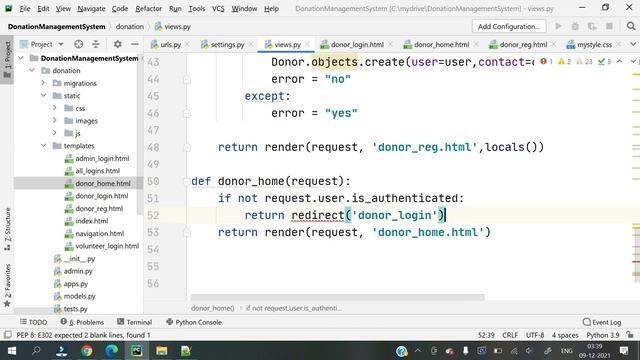Toggle fold marker at line 50 def donor_home
This screenshot has height=360, width=640.
[187, 182]
